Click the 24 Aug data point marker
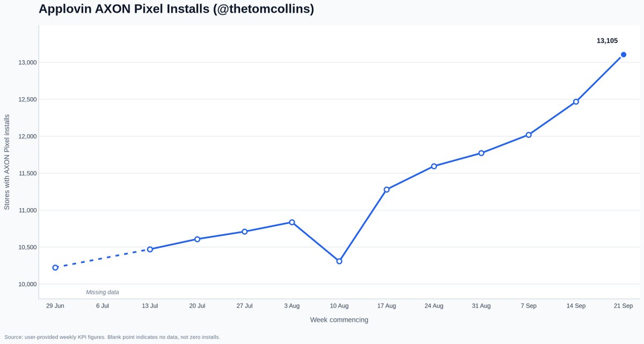Image resolution: width=644 pixels, height=344 pixels. 434,166
